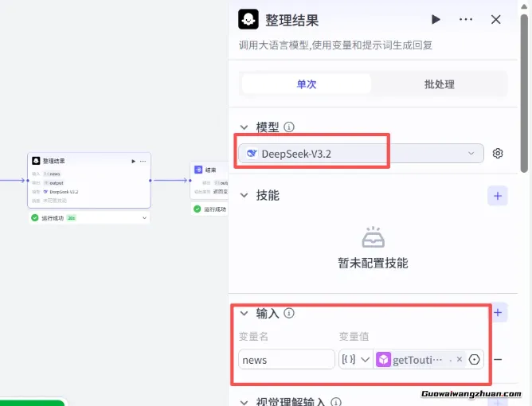This screenshot has height=406, width=532.
Task: Expand 运行成功 result under 整理结果 node
Action: click(x=144, y=218)
